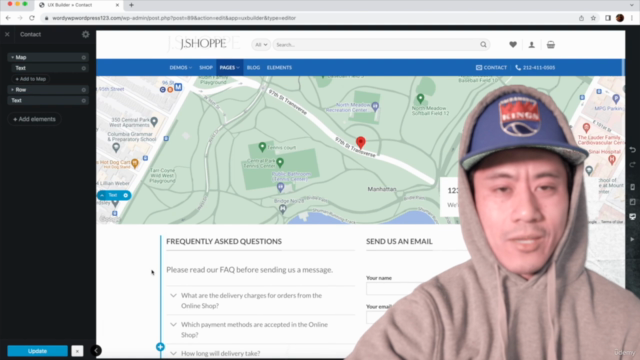
Task: Click play preview arrow in right toolbar
Action: click(x=633, y=239)
